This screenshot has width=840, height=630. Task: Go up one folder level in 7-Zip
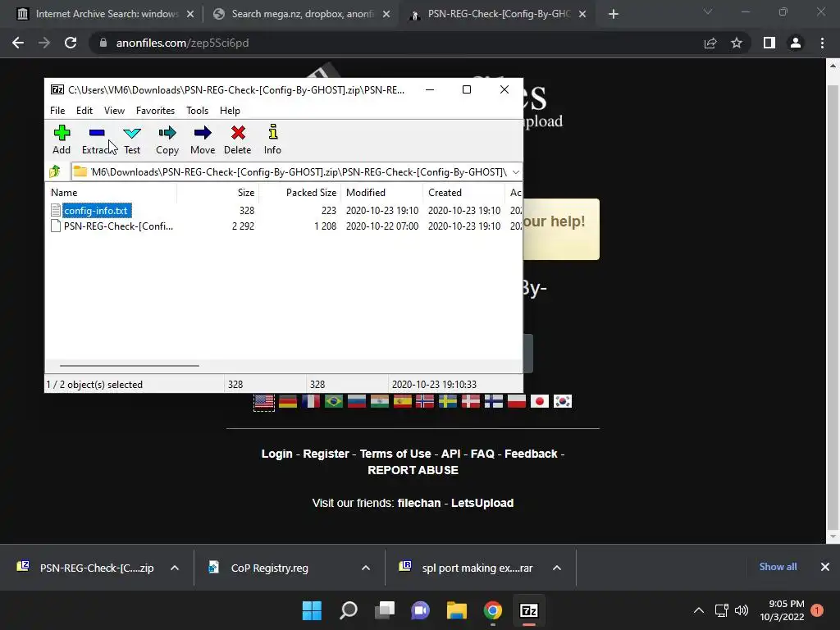point(55,172)
